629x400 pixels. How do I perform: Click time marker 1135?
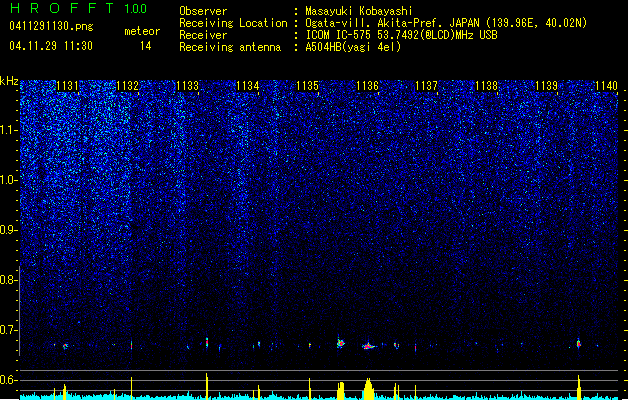pyautogui.click(x=307, y=86)
